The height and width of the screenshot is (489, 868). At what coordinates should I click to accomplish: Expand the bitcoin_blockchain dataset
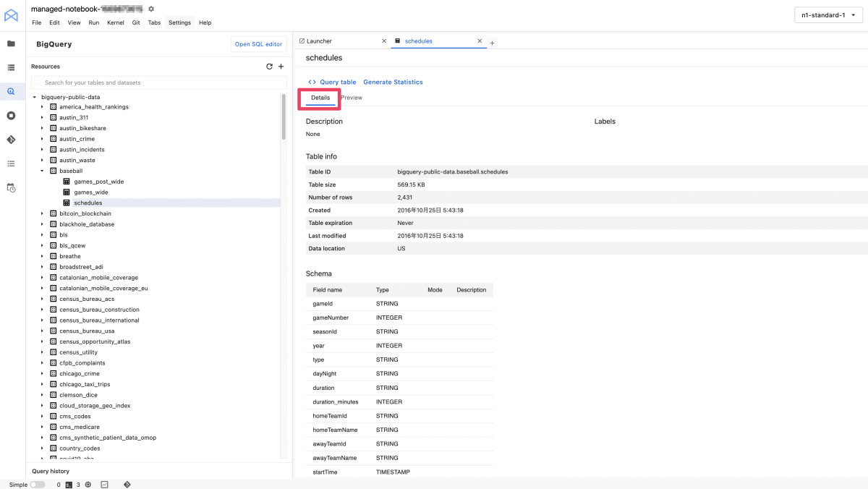[x=43, y=213]
